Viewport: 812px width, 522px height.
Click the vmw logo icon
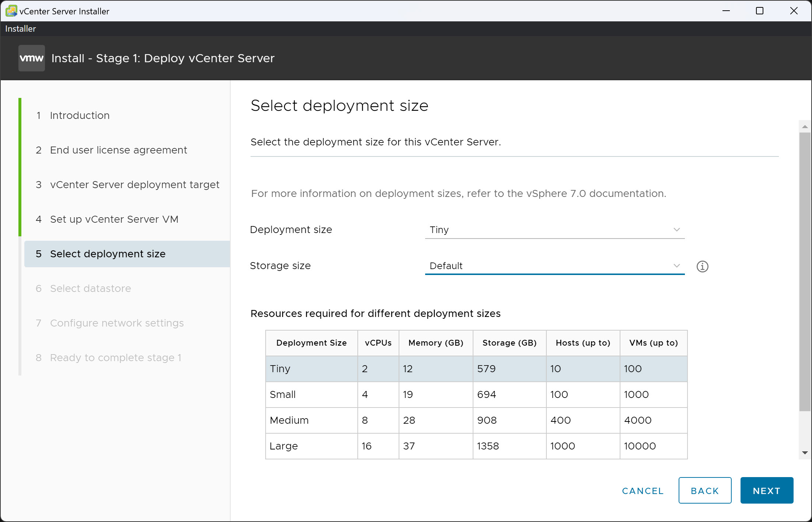31,58
